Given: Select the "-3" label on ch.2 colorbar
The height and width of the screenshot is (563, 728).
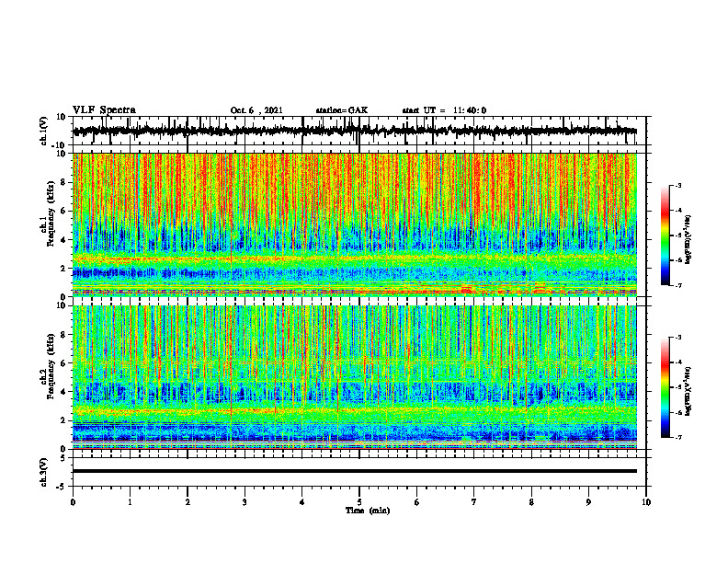Looking at the screenshot, I should click(678, 338).
